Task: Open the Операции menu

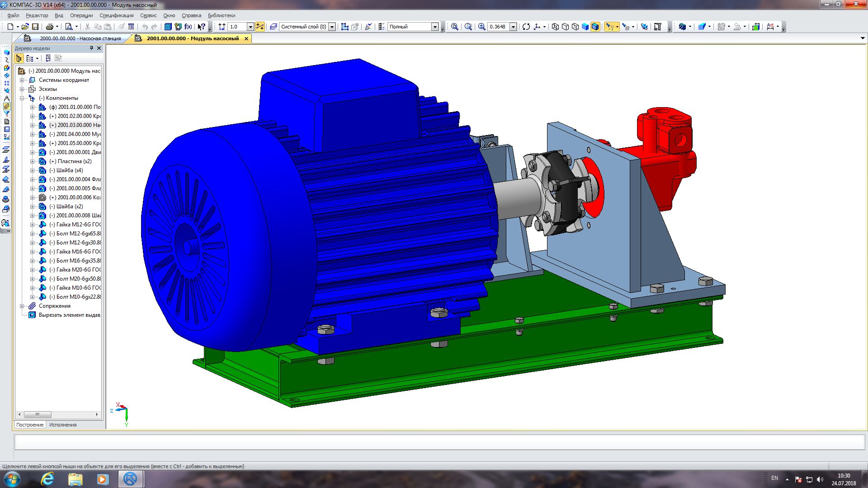Action: [x=81, y=15]
